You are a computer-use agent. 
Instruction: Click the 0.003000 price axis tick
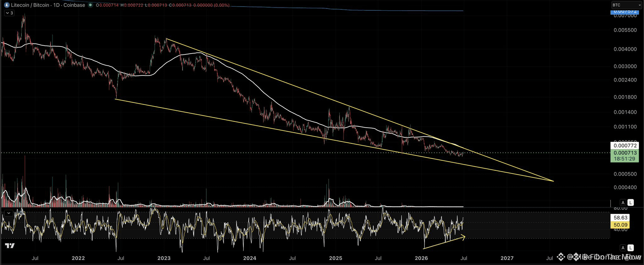(x=625, y=66)
